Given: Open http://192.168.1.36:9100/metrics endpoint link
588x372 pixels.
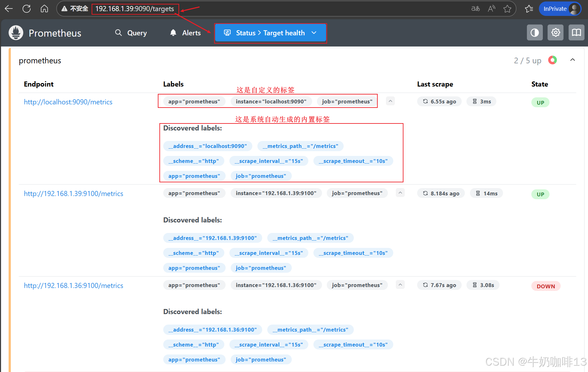Looking at the screenshot, I should pyautogui.click(x=73, y=285).
